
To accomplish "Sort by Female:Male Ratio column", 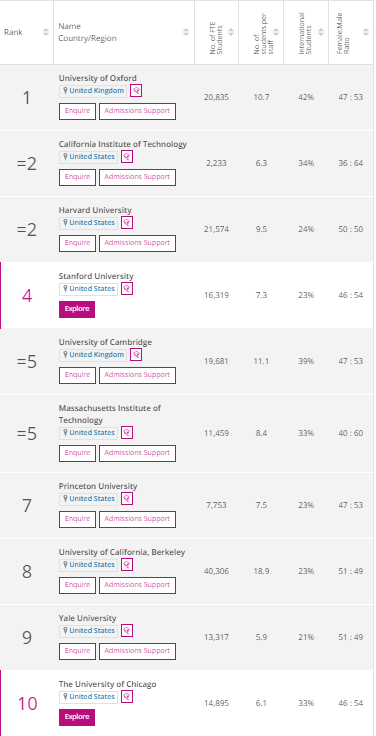I will pos(366,32).
